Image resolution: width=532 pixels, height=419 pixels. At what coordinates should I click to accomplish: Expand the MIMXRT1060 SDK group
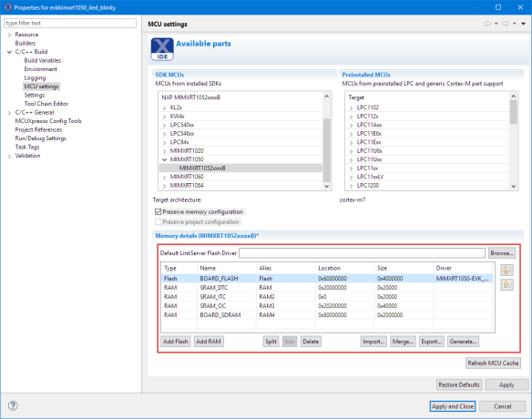click(165, 177)
